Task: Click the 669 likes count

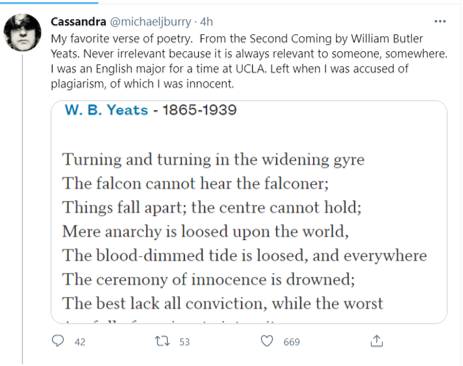Action: (x=292, y=342)
